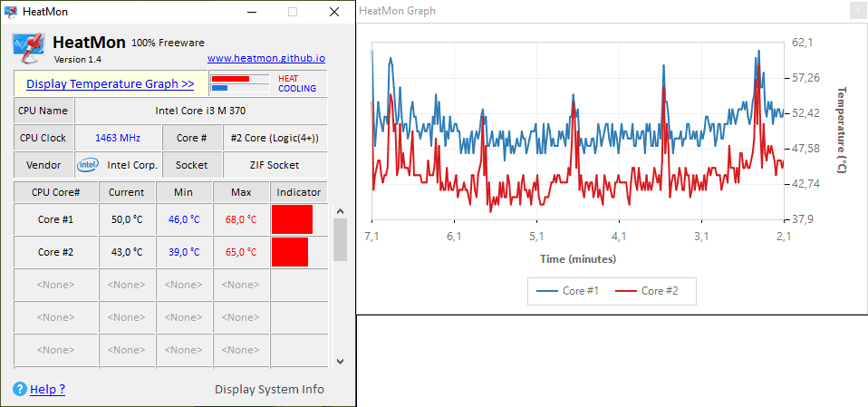Image resolution: width=868 pixels, height=407 pixels.
Task: Click the Time (minutes) axis title
Action: [x=578, y=258]
